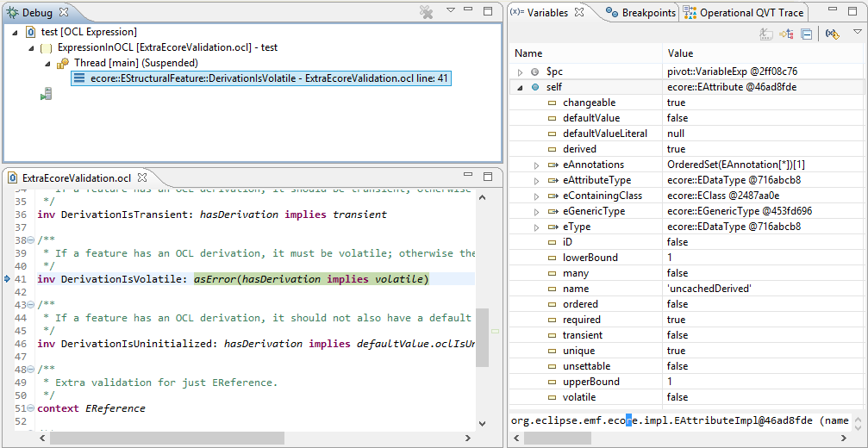This screenshot has width=868, height=448.
Task: Expand eGenericType property
Action: [x=536, y=211]
